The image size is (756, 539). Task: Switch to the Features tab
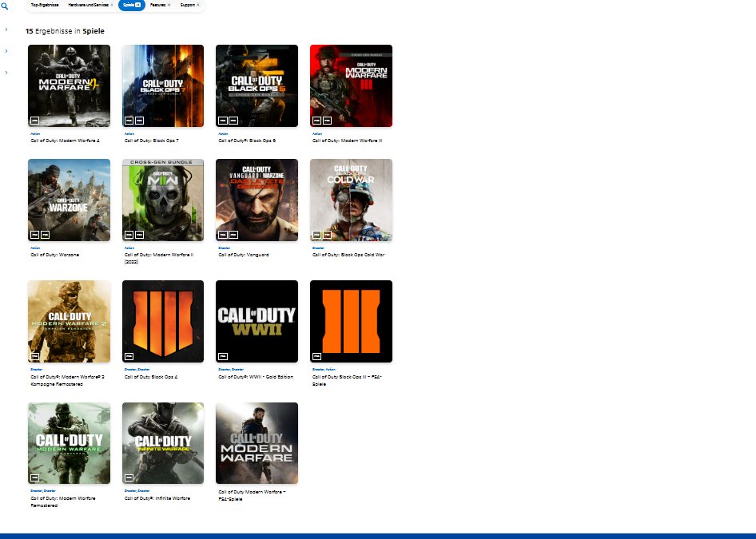click(157, 5)
